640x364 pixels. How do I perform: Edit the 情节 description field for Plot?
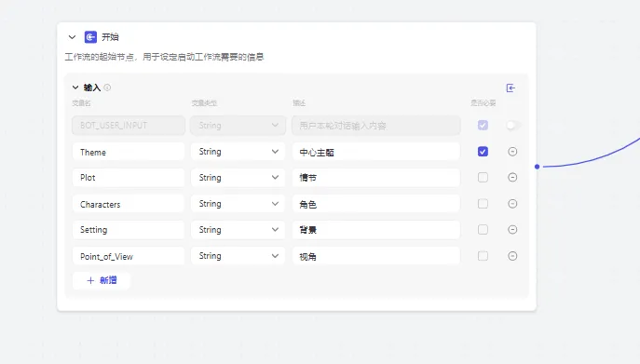point(376,178)
